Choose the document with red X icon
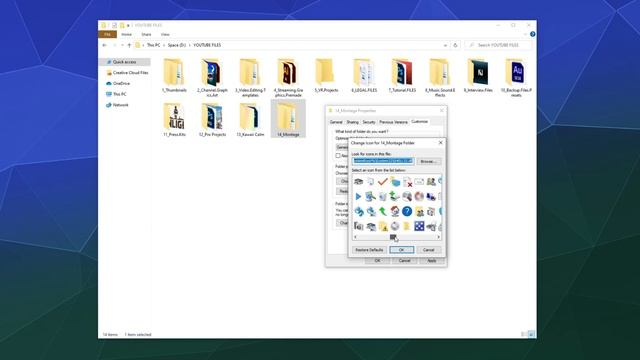Image resolution: width=640 pixels, height=360 pixels. [407, 182]
